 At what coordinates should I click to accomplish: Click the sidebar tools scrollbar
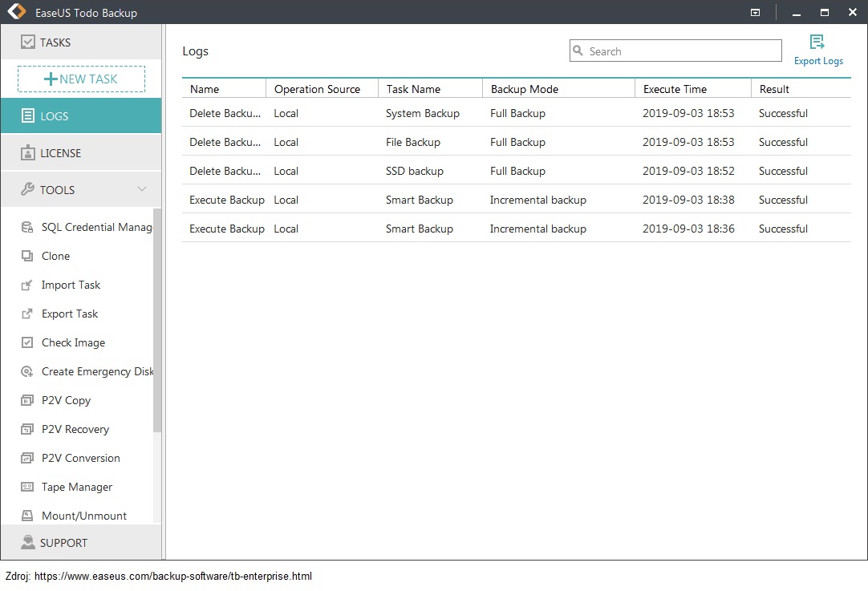[157, 321]
